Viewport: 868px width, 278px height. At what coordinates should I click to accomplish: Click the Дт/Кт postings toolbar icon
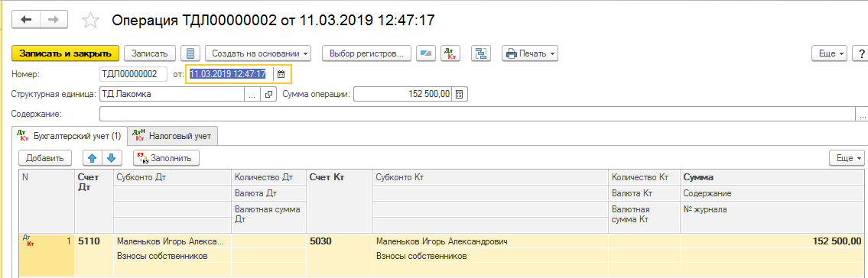[450, 53]
